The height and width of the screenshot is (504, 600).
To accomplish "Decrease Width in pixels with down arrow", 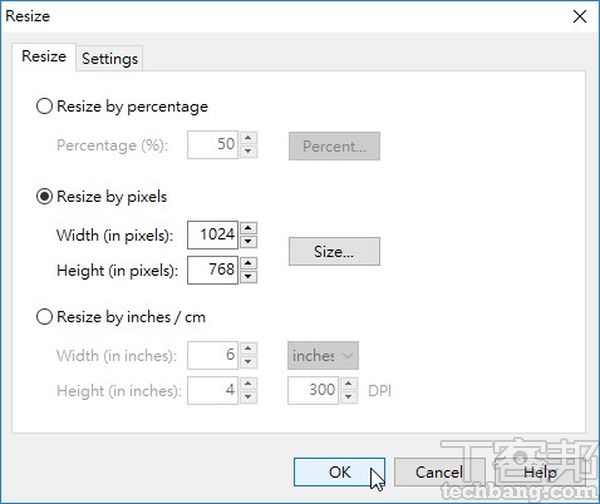I will click(x=249, y=241).
